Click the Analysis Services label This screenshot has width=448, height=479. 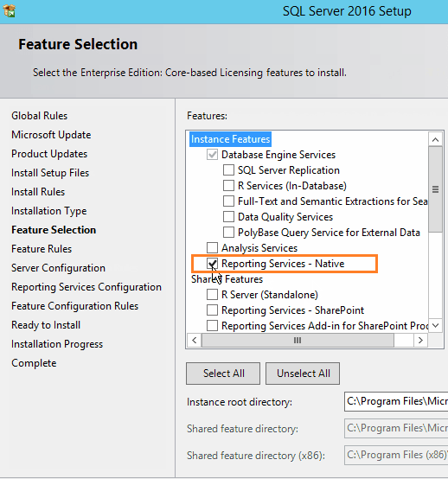259,248
